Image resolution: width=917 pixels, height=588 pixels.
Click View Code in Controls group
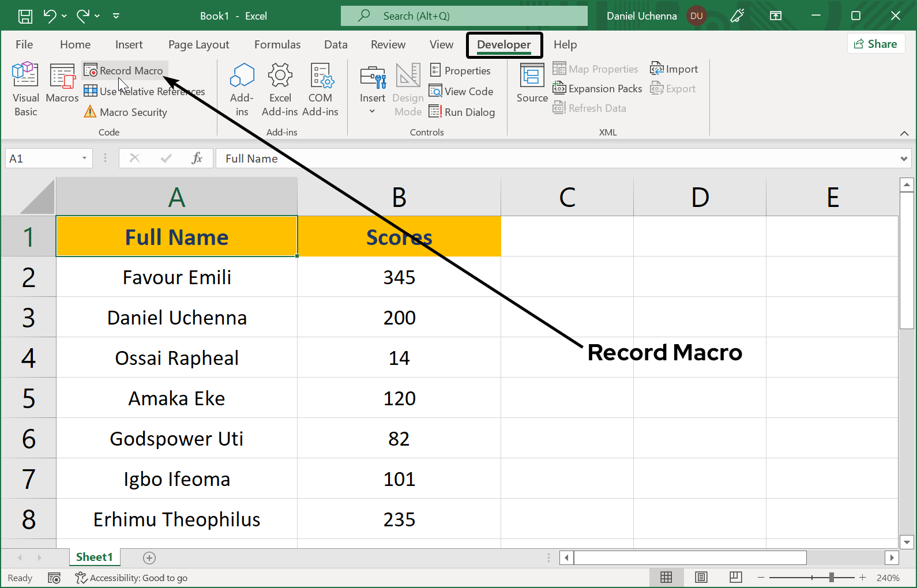[461, 92]
